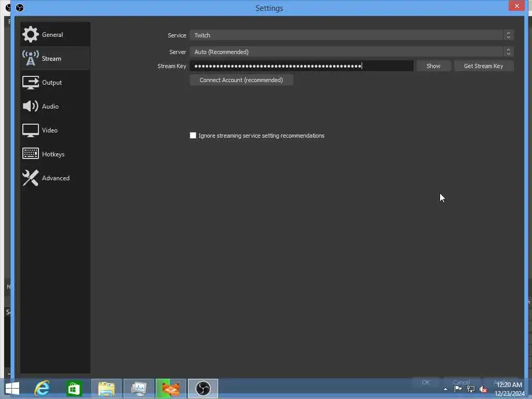This screenshot has width=532, height=399.
Task: Click Get Stream Key button
Action: click(x=484, y=66)
